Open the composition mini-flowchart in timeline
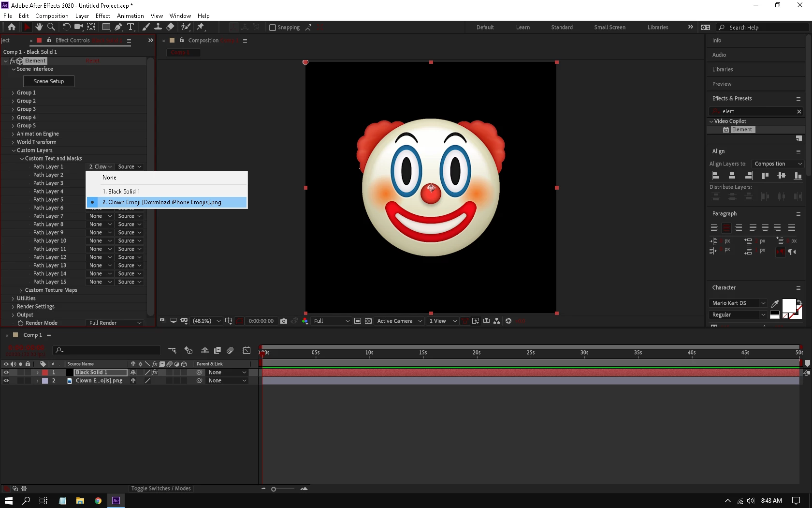This screenshot has height=508, width=812. pos(172,350)
